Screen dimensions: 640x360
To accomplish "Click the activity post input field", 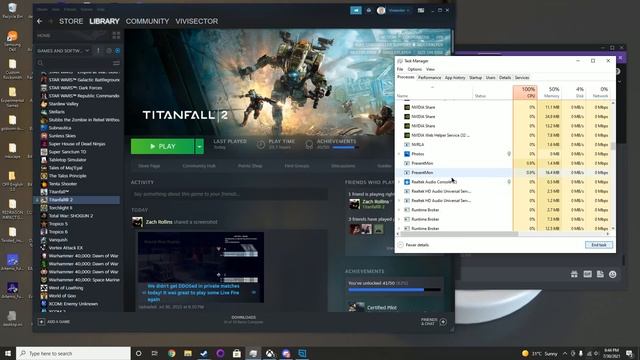I will click(x=229, y=194).
